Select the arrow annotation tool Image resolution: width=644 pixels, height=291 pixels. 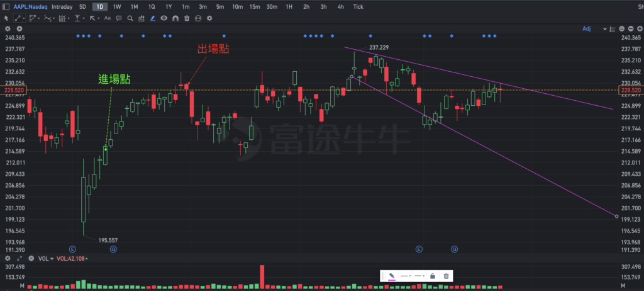click(x=92, y=18)
